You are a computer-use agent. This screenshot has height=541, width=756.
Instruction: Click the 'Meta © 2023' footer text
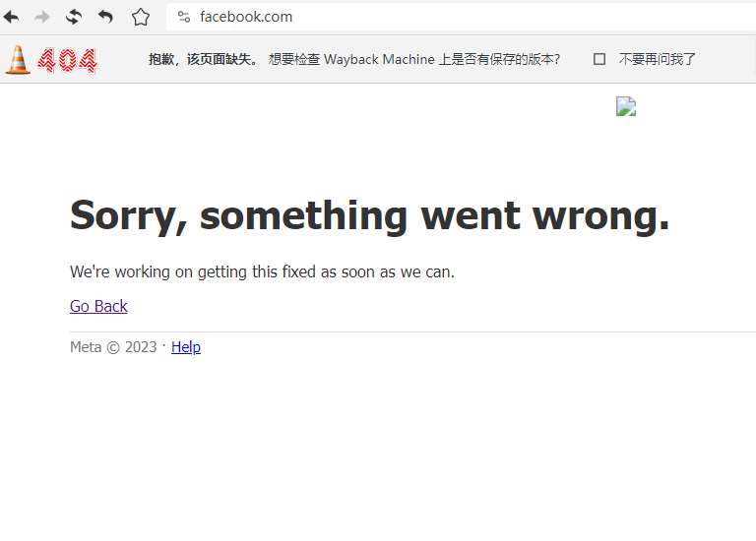pyautogui.click(x=113, y=347)
